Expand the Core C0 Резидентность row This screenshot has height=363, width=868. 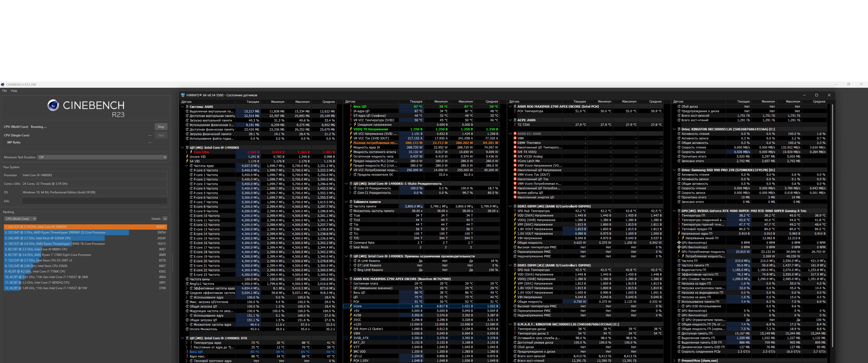point(350,188)
